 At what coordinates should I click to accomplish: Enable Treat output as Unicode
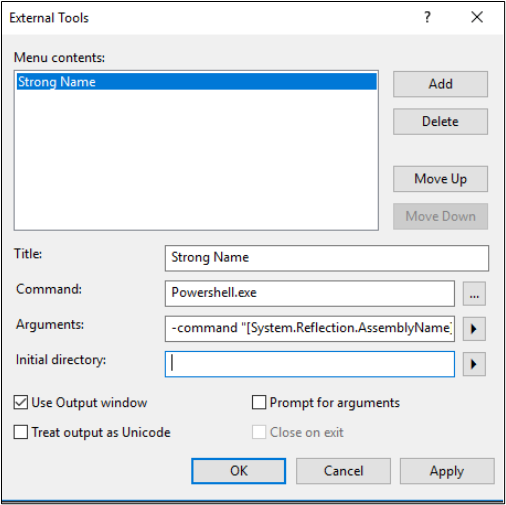point(21,432)
